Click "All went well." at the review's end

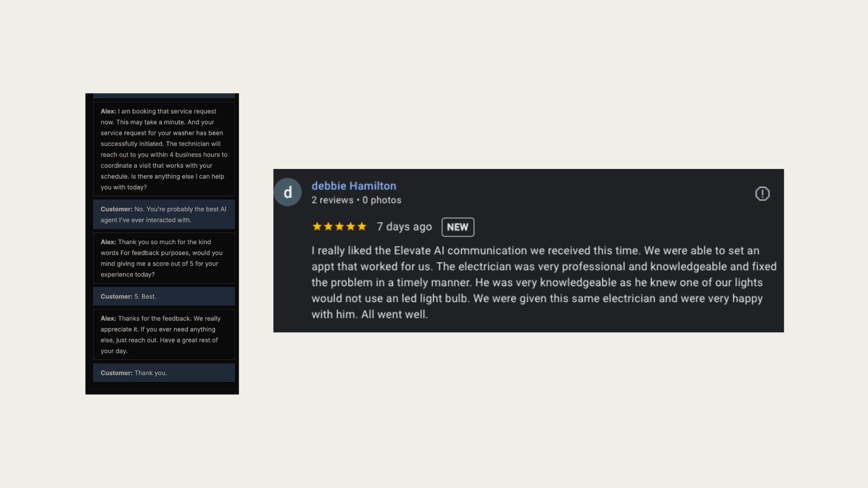(394, 314)
